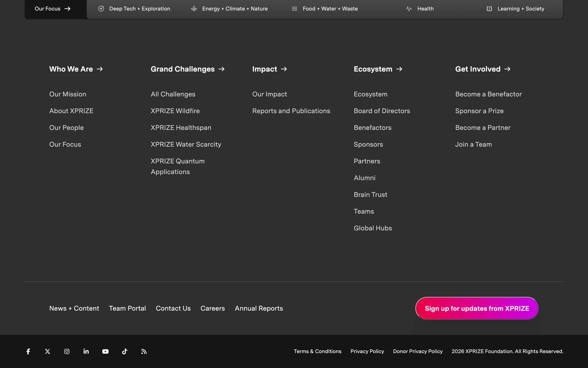Screen dimensions: 588x368
Task: Open Careers link
Action: (213, 308)
